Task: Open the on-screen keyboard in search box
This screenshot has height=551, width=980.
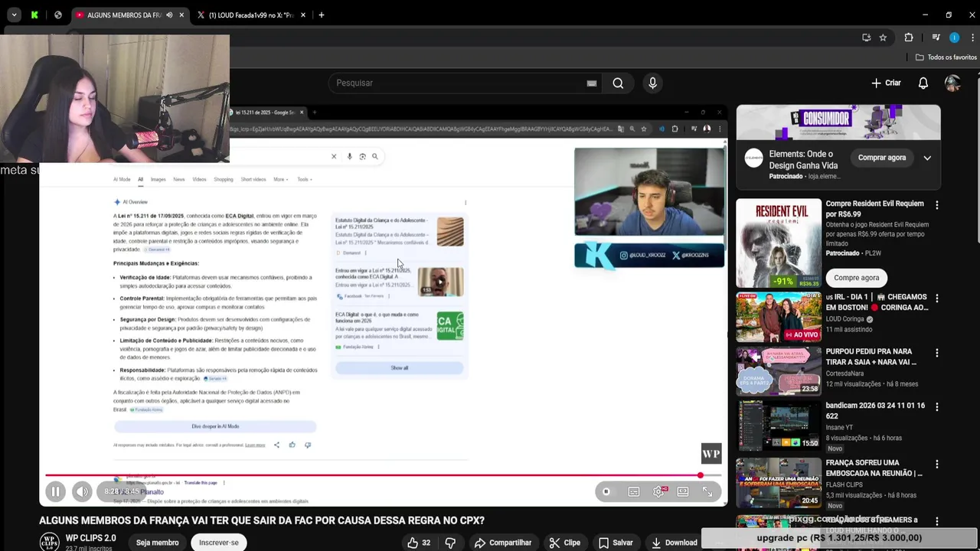Action: pyautogui.click(x=591, y=83)
